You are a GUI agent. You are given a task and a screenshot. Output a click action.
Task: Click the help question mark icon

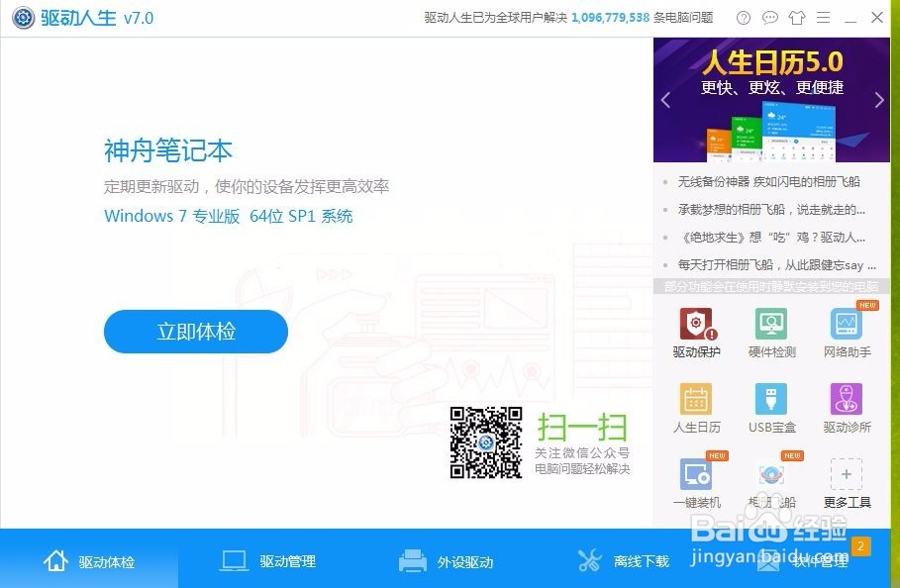tap(744, 18)
